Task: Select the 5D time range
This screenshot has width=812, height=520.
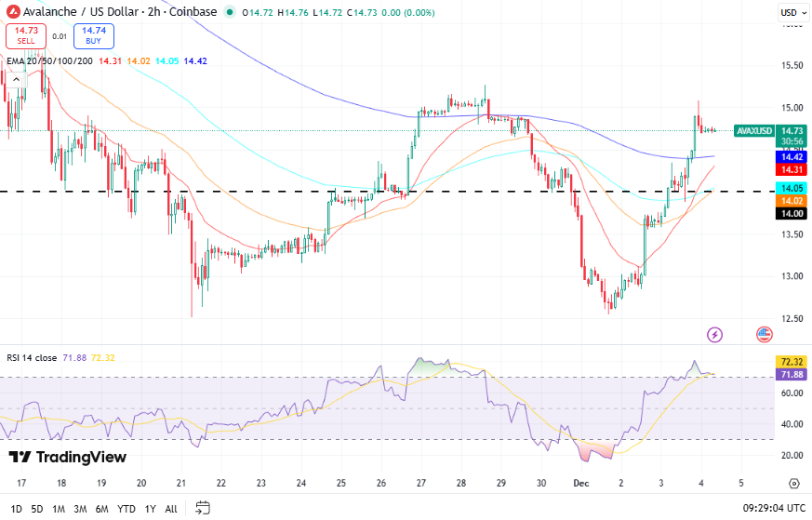Action: (x=37, y=509)
